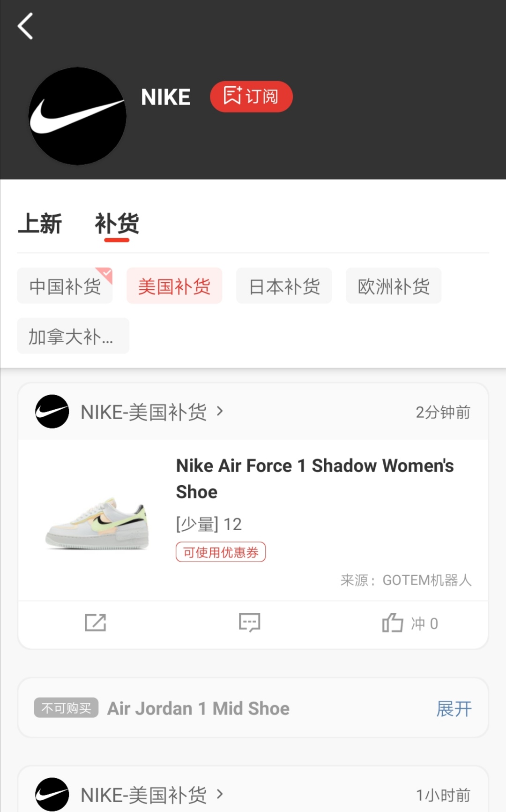Tap the Nike avatar in the bottom card
The width and height of the screenshot is (506, 812).
click(x=52, y=794)
